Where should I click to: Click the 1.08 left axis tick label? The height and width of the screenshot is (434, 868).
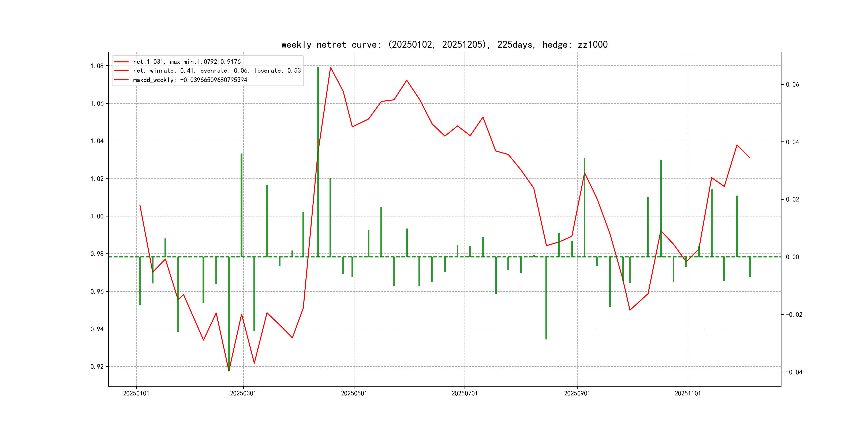pos(97,66)
